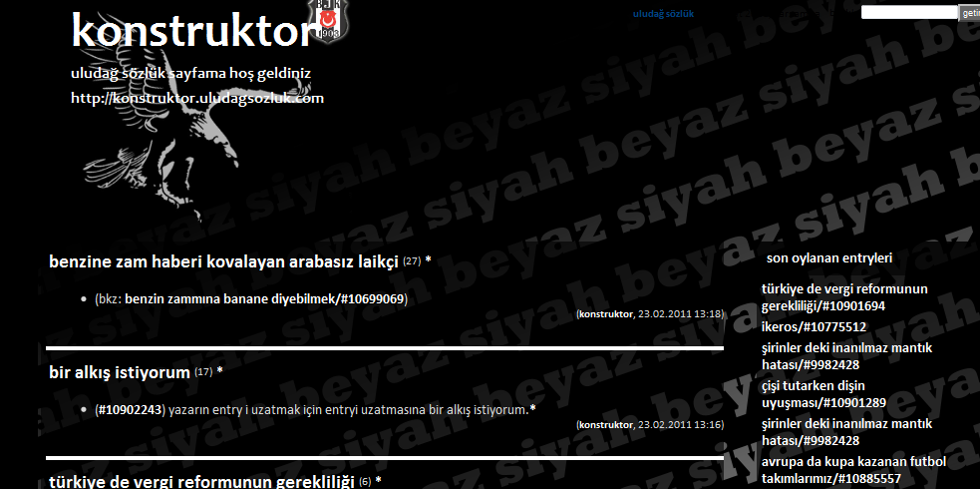This screenshot has width=980, height=489.
Task: Open entry title benzine zam haberi kovalayan arabasız laikçi
Action: coord(223,262)
